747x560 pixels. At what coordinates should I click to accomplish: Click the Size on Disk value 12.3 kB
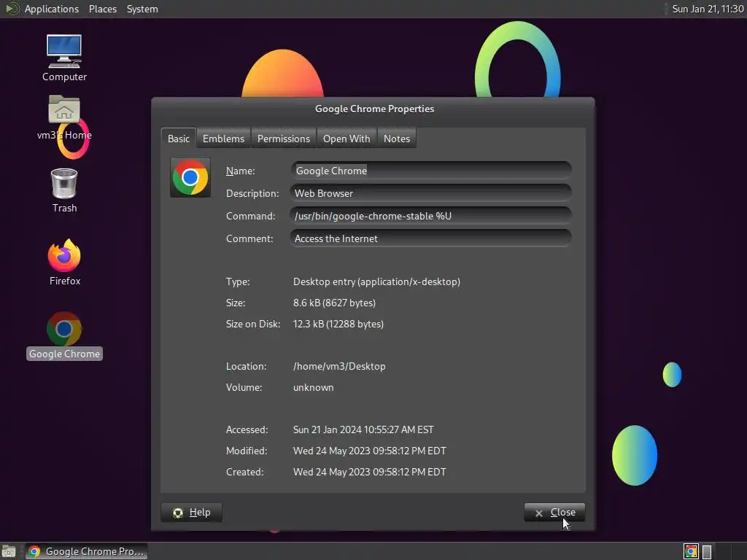tap(338, 324)
